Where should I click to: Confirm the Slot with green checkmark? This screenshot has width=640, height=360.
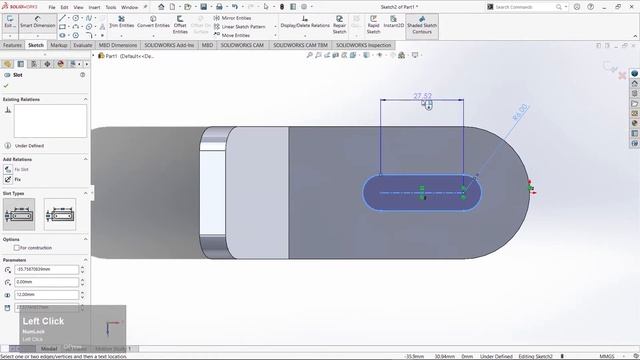pyautogui.click(x=6, y=86)
